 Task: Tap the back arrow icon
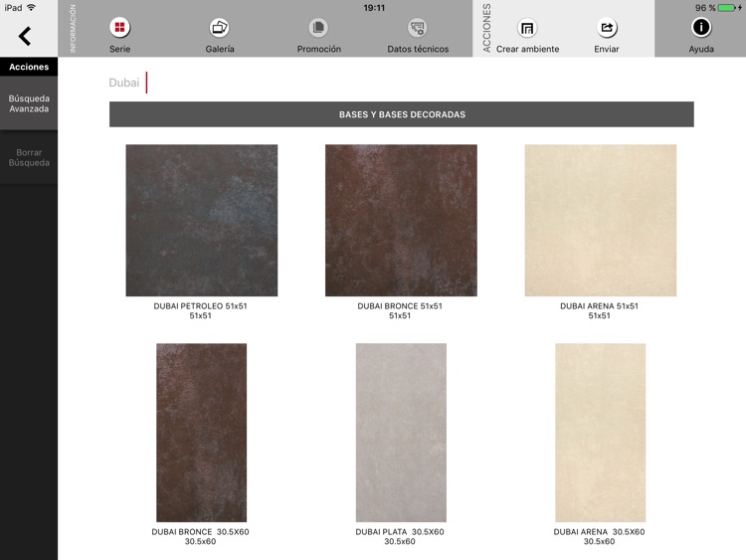pyautogui.click(x=25, y=36)
